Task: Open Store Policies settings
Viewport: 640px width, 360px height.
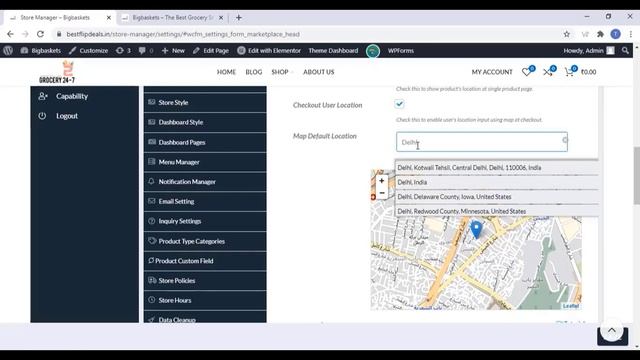Action: [x=205, y=281]
